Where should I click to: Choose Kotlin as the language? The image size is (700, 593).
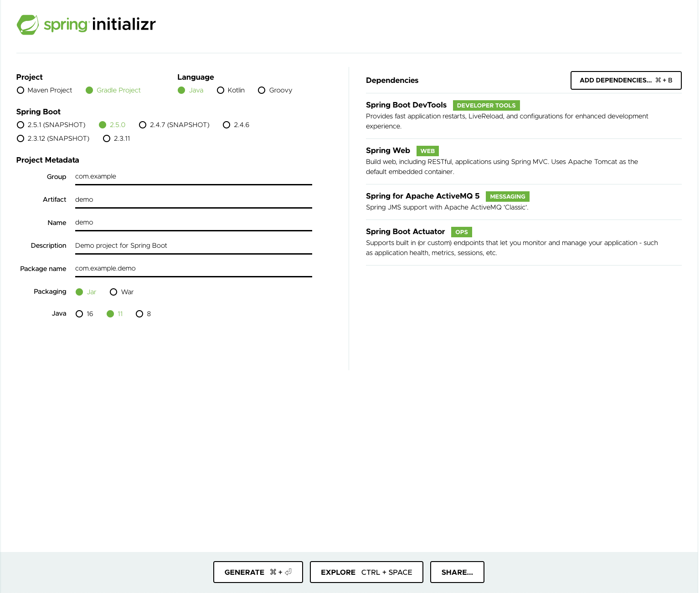point(231,90)
